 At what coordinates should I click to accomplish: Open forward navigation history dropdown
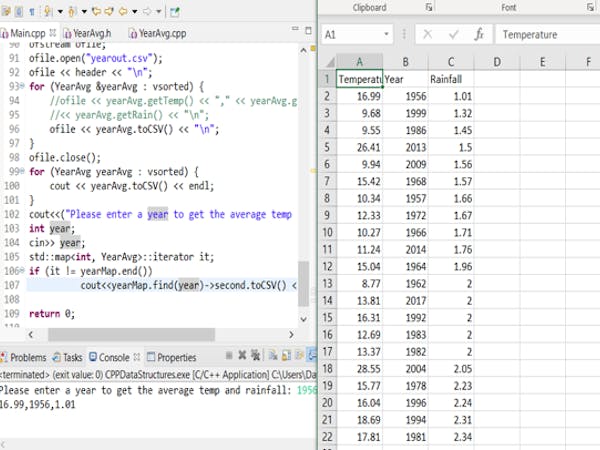[158, 12]
